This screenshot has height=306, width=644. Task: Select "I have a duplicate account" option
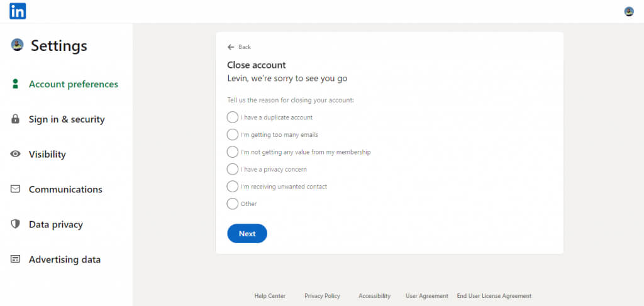[233, 117]
